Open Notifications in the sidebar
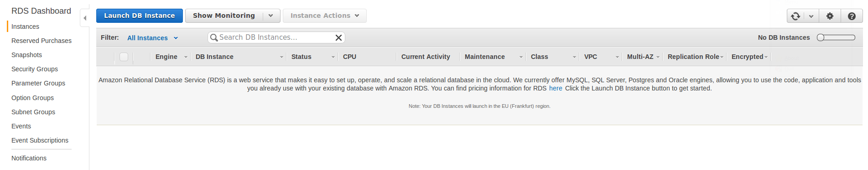Image resolution: width=868 pixels, height=170 pixels. 29,158
